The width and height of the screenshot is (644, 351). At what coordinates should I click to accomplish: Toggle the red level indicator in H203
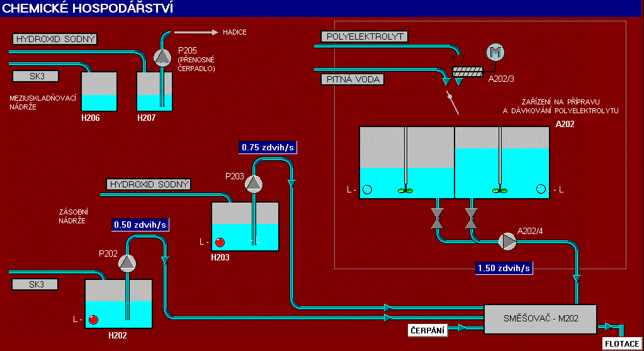[220, 242]
